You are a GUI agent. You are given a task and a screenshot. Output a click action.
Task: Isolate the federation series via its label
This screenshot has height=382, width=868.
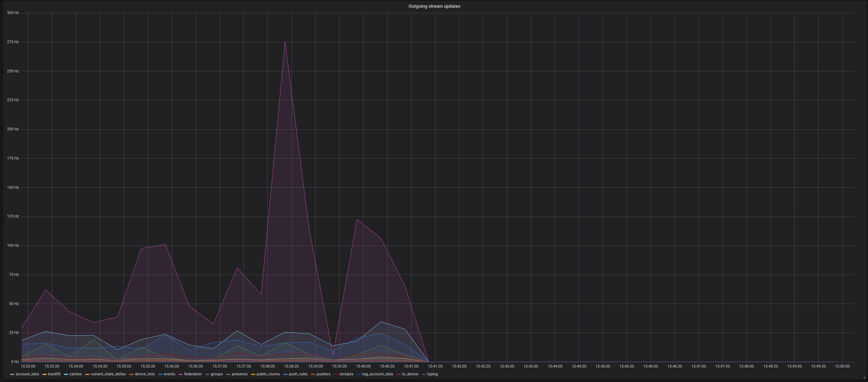click(x=193, y=374)
